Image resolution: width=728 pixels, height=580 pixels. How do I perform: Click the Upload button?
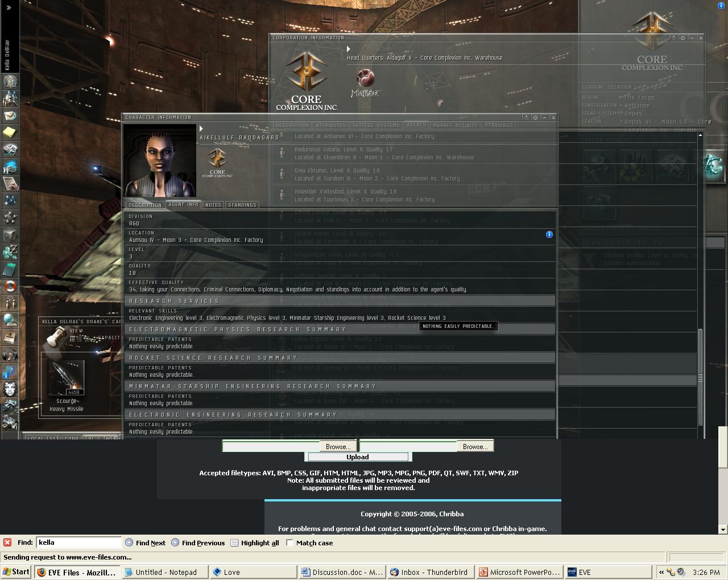(358, 457)
